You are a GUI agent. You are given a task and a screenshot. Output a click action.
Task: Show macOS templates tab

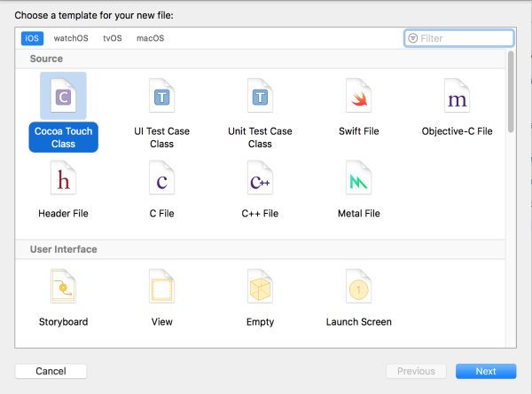[x=151, y=38]
